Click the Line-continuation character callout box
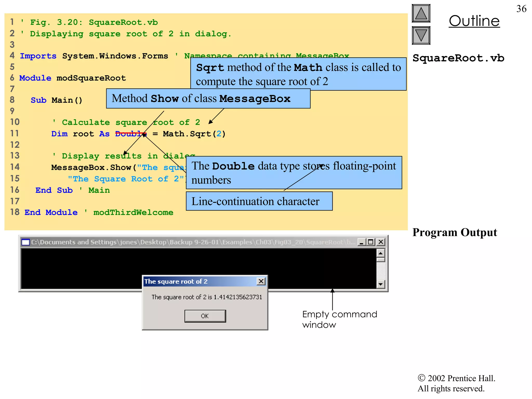 (x=259, y=201)
